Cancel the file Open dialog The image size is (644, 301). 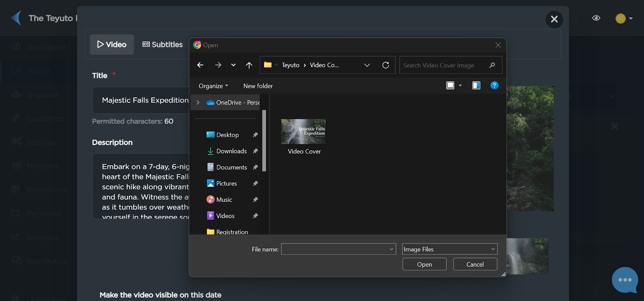[x=475, y=264]
